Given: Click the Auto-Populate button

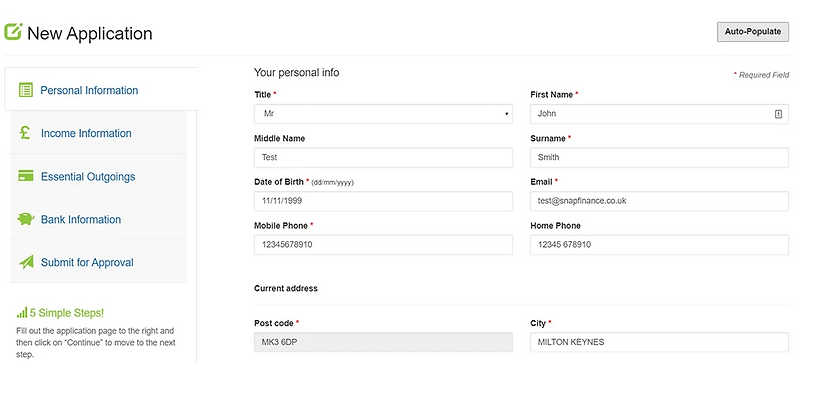Looking at the screenshot, I should (753, 32).
